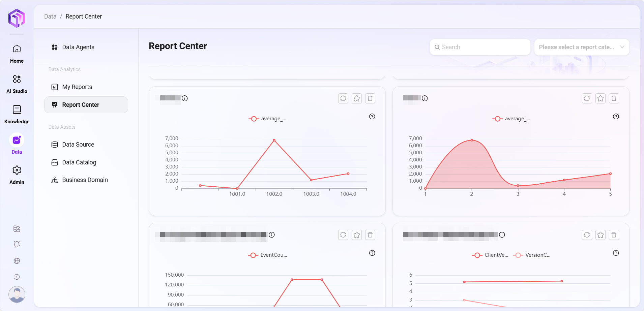Click the logout icon in sidebar
Screen dimensions: 644x311
17,277
